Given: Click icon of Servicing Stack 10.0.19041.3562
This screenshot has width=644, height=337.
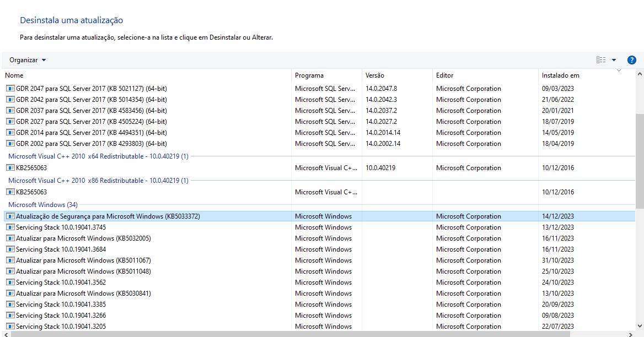Looking at the screenshot, I should pyautogui.click(x=10, y=282).
